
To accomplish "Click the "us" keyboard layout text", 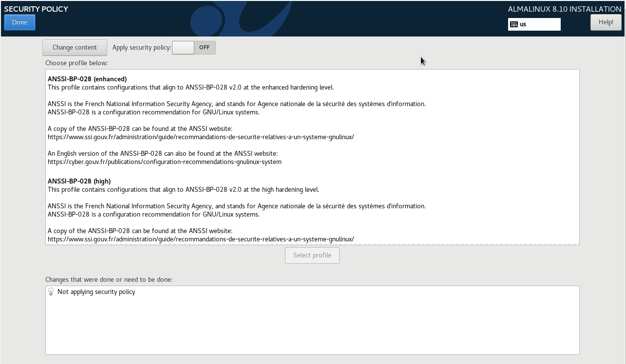I will (523, 24).
